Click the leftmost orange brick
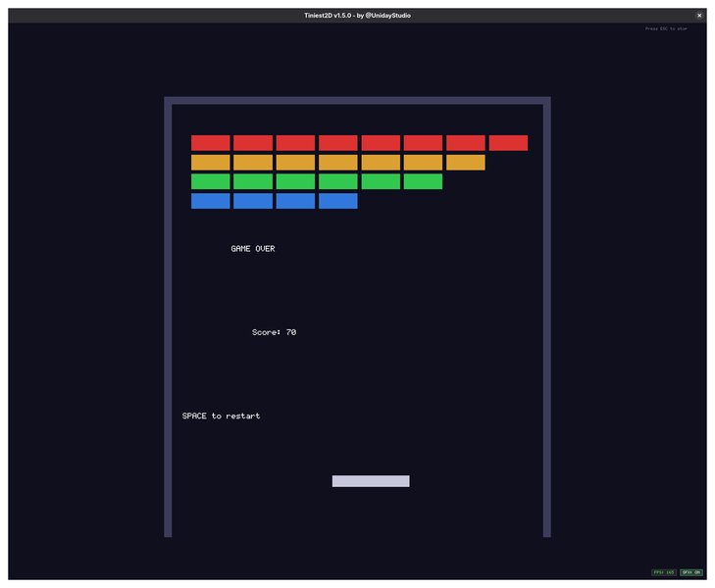715x588 pixels. coord(211,163)
